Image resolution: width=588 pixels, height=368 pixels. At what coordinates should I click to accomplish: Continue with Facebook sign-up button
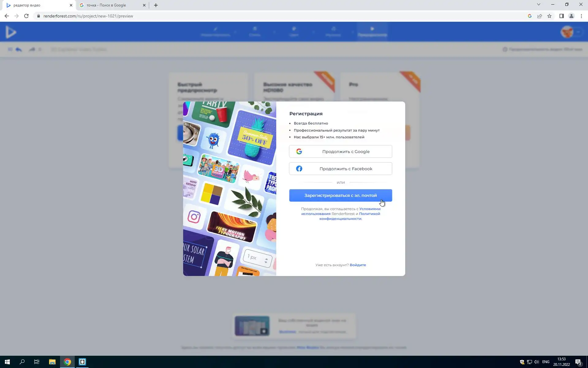(x=340, y=169)
